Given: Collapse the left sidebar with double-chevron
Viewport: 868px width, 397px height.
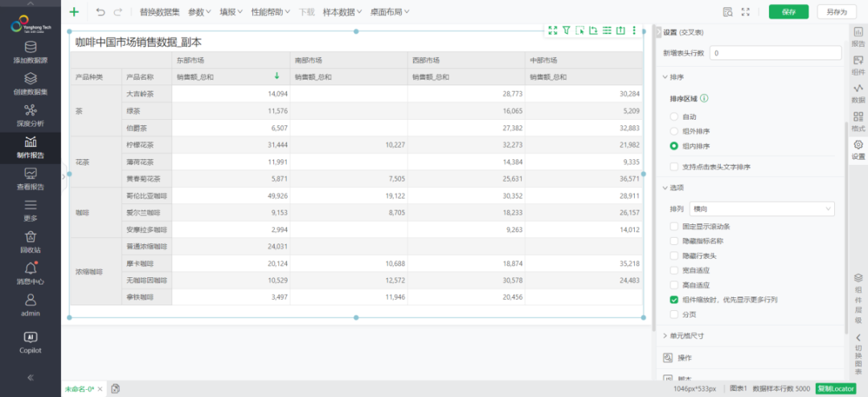Looking at the screenshot, I should (31, 377).
